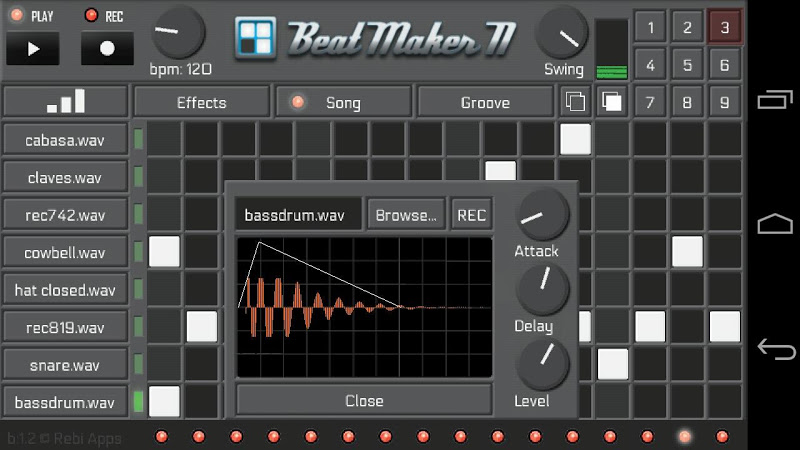Open the claves.wav track settings
Image resolution: width=800 pixels, height=450 pixels.
65,177
